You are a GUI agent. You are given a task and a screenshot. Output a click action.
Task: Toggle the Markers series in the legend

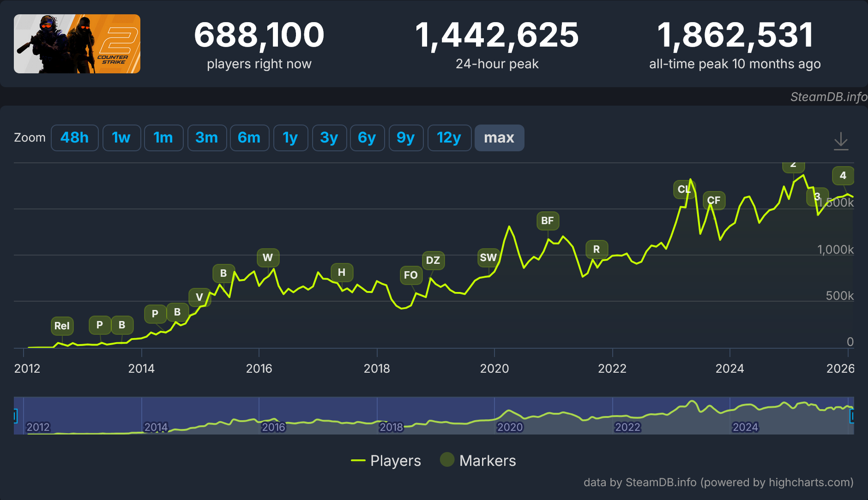click(x=478, y=460)
